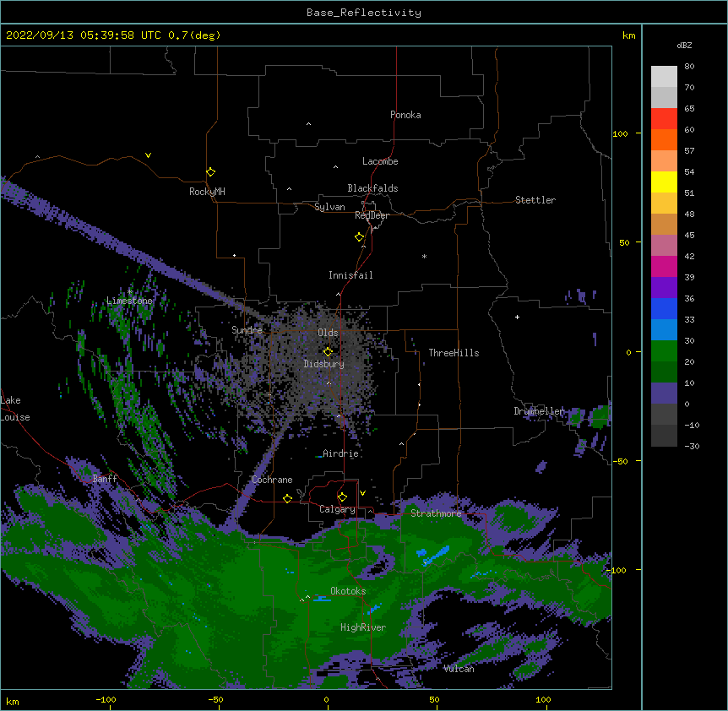Click the Base_Reflectivity title text
Viewport: 728px width, 711px height.
[364, 13]
